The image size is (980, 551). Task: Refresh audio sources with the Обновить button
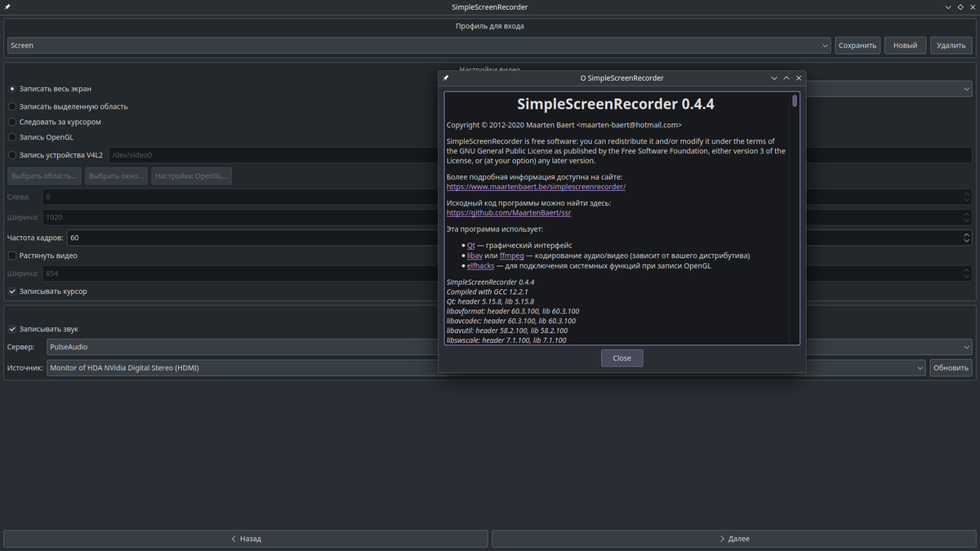[x=950, y=367]
